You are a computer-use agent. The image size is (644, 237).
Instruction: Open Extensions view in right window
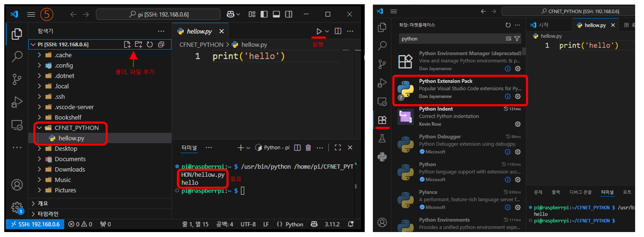click(382, 120)
